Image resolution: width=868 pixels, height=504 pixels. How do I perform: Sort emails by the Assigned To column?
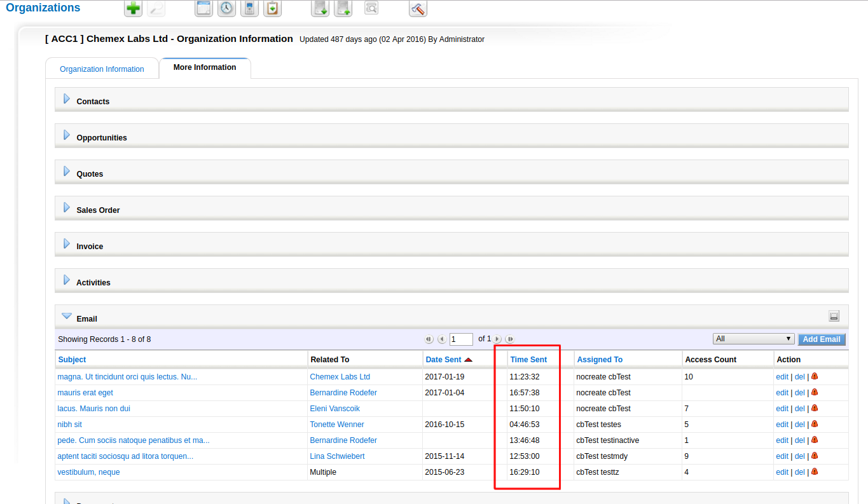600,360
